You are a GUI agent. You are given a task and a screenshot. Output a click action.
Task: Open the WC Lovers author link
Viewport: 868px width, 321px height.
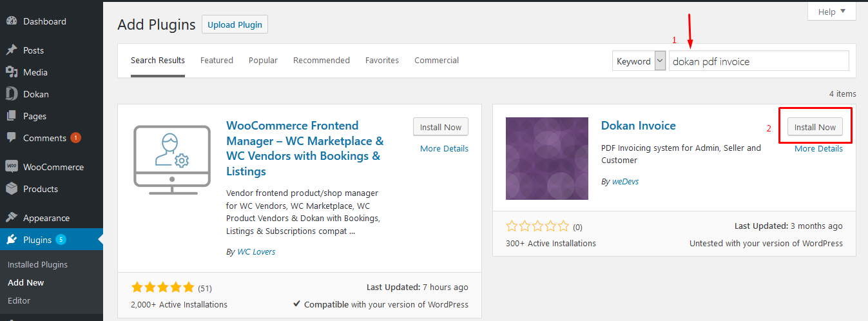(x=256, y=252)
